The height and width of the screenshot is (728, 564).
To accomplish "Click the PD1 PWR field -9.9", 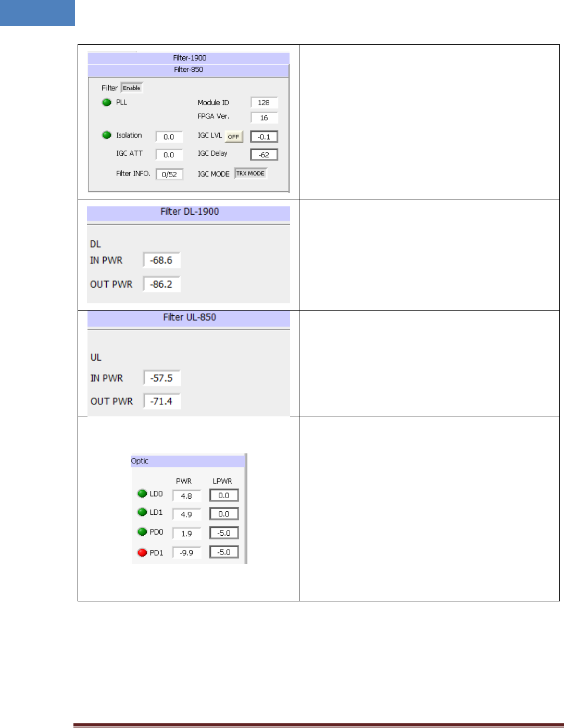I will pos(186,552).
